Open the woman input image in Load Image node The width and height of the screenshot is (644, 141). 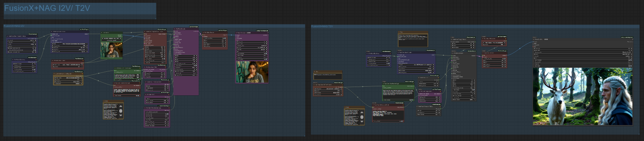point(111,50)
